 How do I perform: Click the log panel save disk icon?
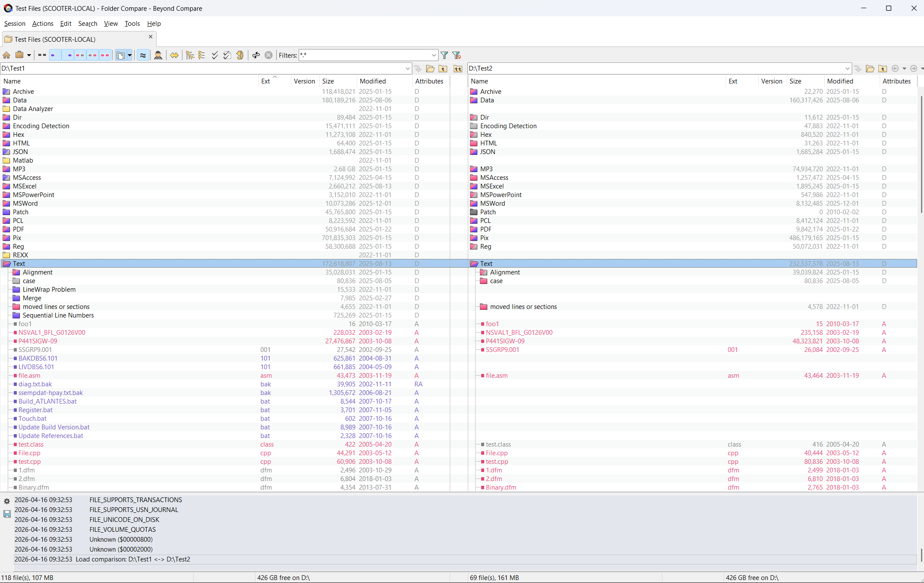7,514
